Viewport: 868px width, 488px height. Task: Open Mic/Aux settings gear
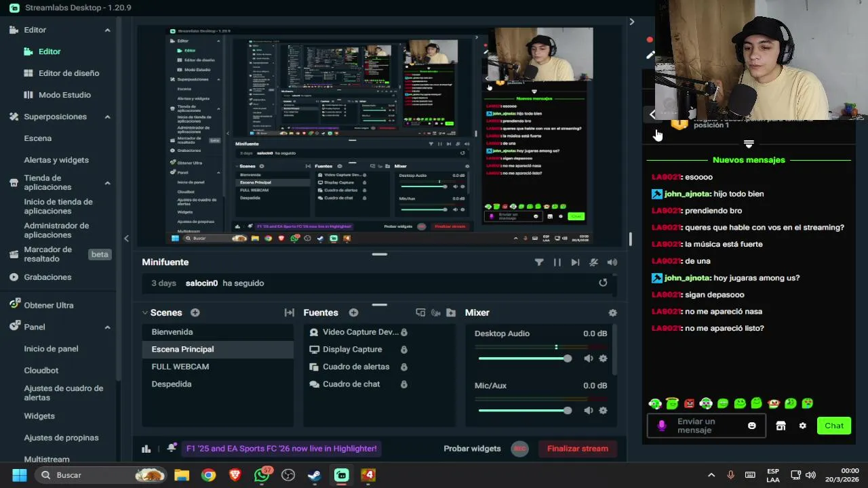[x=603, y=410]
